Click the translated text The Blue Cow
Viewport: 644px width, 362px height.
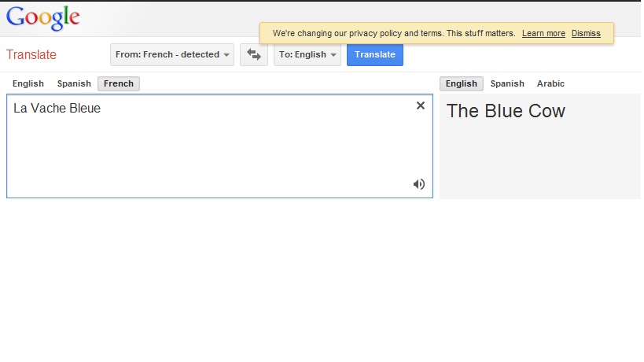pos(506,111)
